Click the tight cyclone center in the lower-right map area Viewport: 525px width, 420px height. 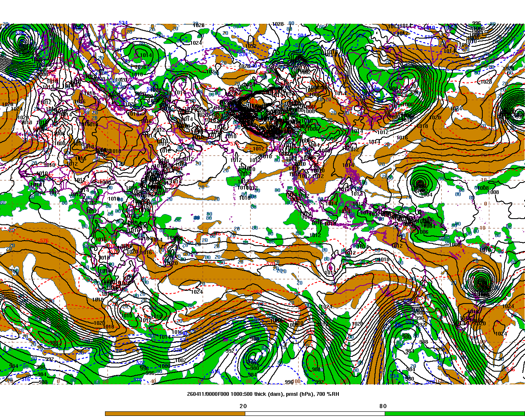(x=481, y=282)
